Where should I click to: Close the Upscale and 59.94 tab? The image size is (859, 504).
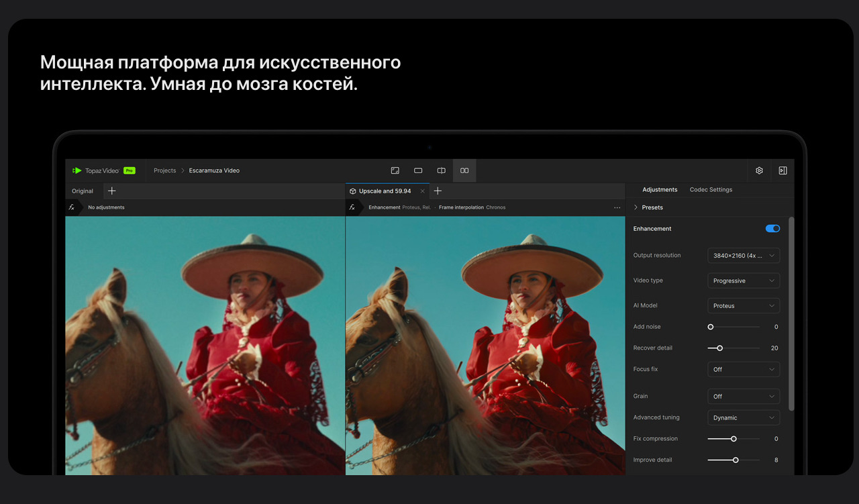click(422, 191)
